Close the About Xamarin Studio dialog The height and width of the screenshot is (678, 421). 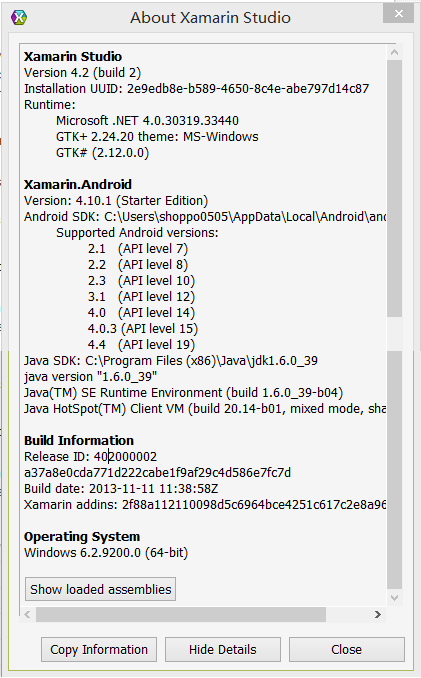click(x=398, y=14)
